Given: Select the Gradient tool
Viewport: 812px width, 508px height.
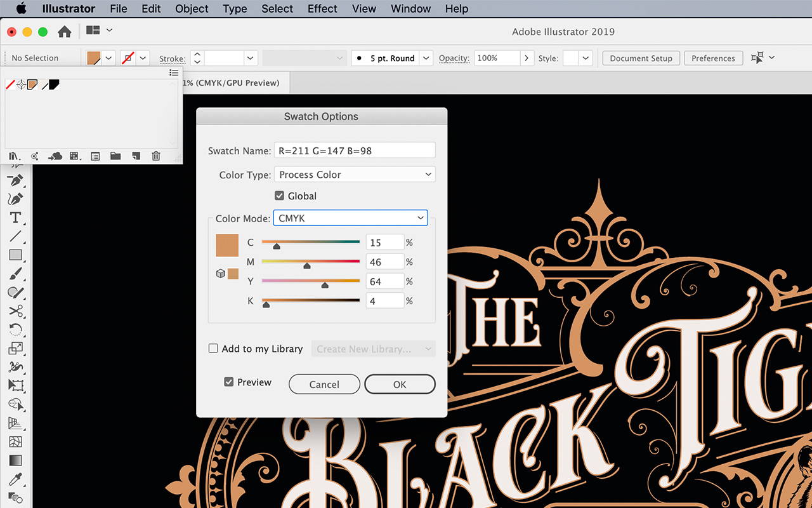Looking at the screenshot, I should coord(16,460).
